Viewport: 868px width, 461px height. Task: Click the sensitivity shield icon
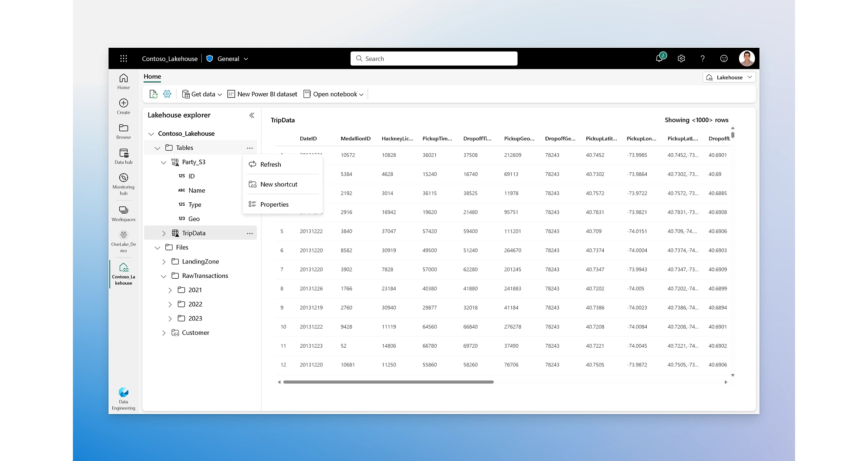(210, 59)
